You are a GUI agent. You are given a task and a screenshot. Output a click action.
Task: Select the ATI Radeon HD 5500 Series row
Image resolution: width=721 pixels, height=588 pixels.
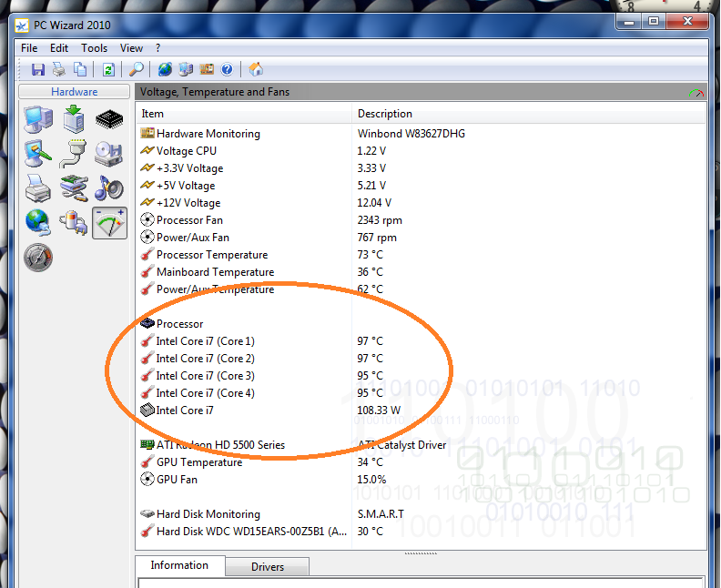(421, 444)
